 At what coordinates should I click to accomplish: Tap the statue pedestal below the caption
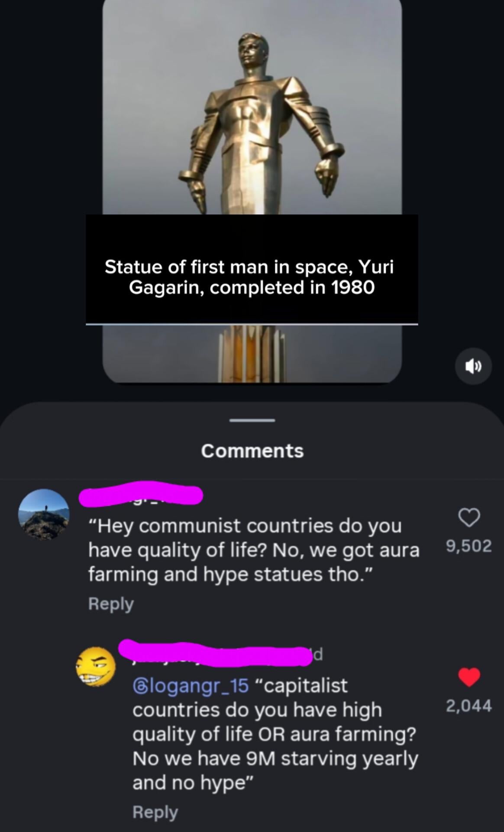(x=252, y=354)
